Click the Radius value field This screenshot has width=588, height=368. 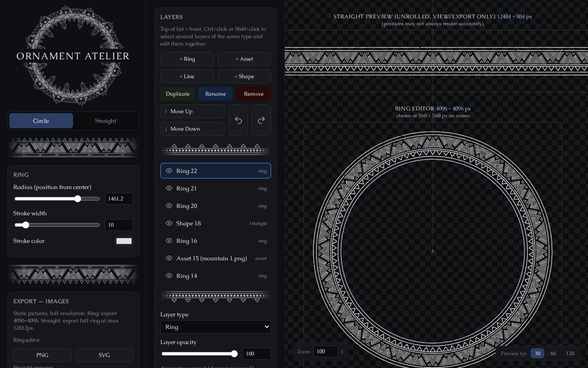click(119, 199)
